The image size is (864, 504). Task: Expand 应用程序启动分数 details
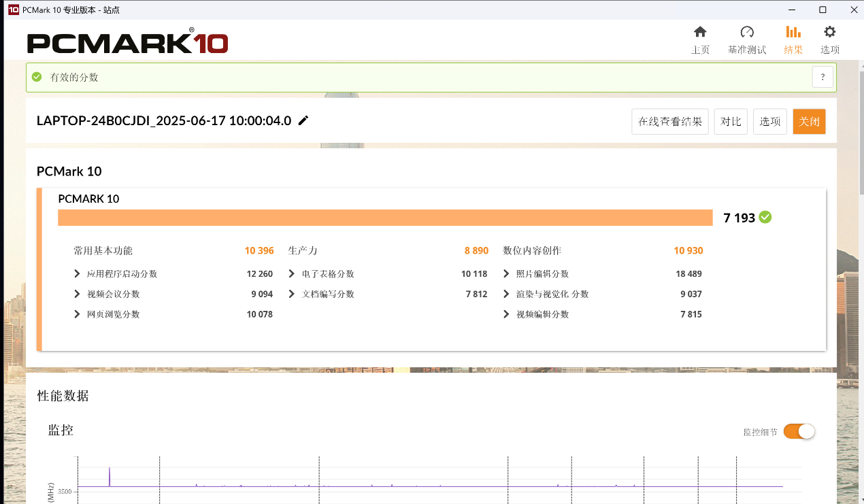pos(77,273)
